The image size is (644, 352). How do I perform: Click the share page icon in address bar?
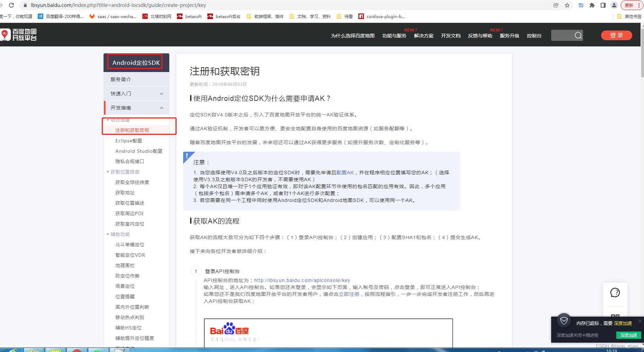pos(556,5)
